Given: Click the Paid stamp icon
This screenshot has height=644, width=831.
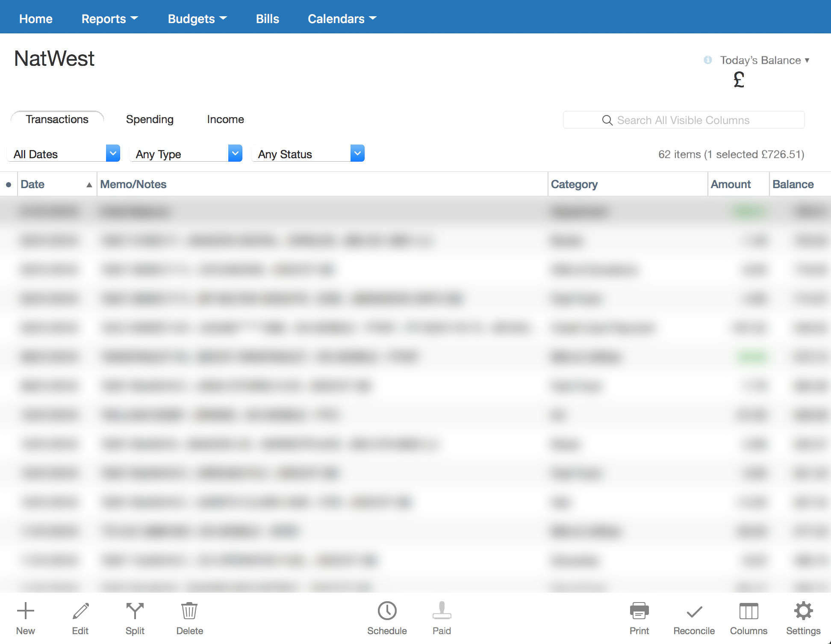Looking at the screenshot, I should (x=442, y=611).
